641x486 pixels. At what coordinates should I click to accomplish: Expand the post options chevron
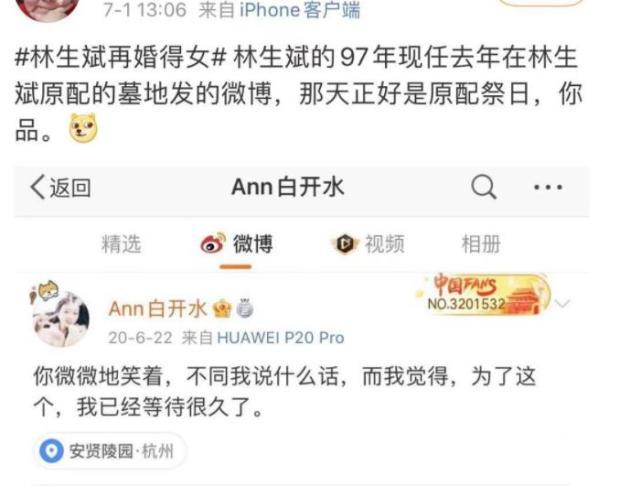pyautogui.click(x=562, y=303)
